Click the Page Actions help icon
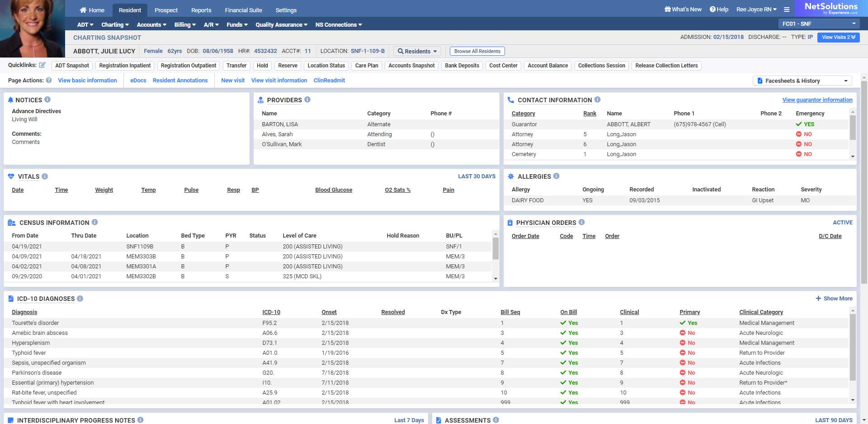868x424 pixels. (49, 81)
